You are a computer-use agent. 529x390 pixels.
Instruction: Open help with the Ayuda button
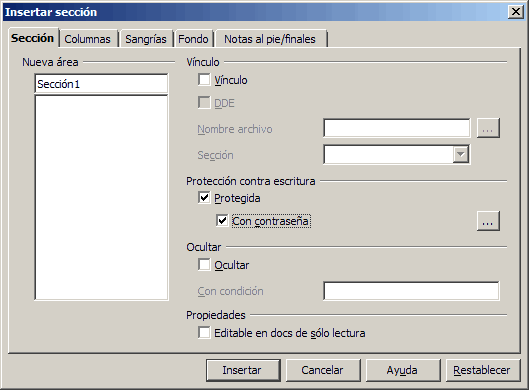tap(403, 370)
